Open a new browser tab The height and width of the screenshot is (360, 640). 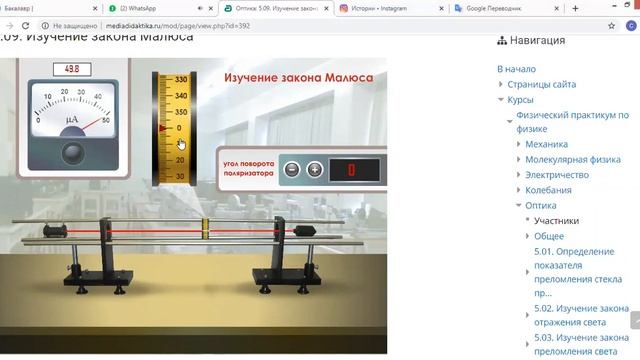(x=575, y=8)
